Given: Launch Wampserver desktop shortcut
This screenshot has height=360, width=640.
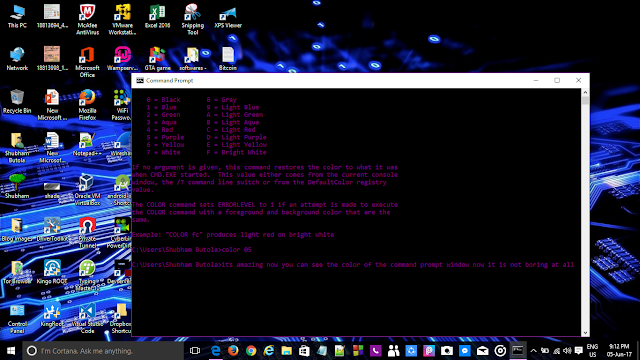Looking at the screenshot, I should coord(122,59).
